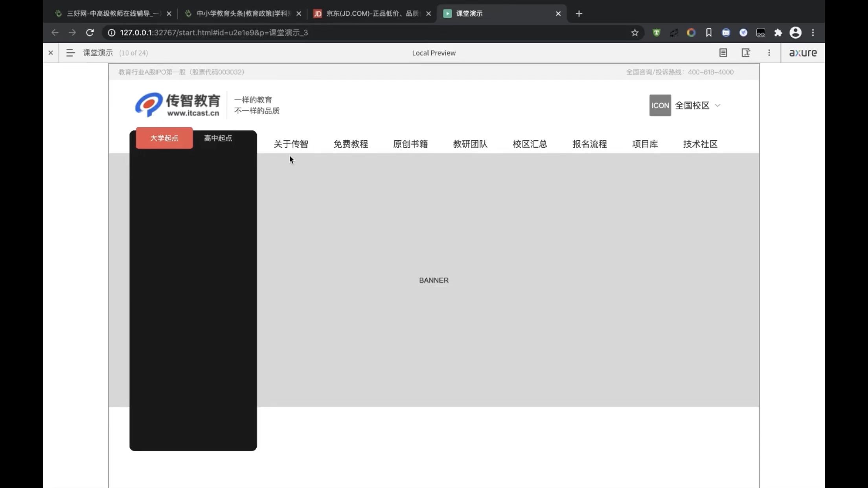868x488 pixels.
Task: Reload the page
Action: click(90, 33)
